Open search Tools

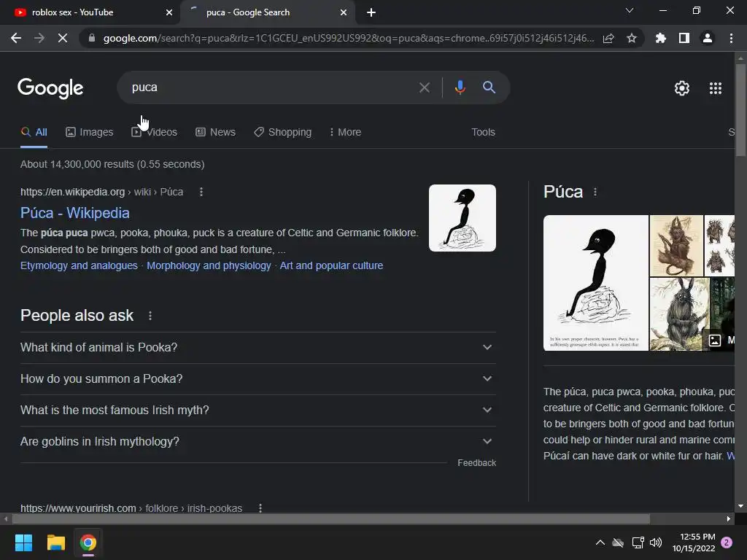pos(483,133)
